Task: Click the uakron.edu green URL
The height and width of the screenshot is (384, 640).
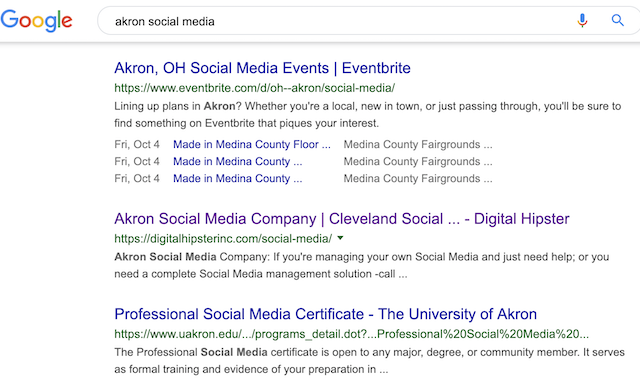Action: 351,334
